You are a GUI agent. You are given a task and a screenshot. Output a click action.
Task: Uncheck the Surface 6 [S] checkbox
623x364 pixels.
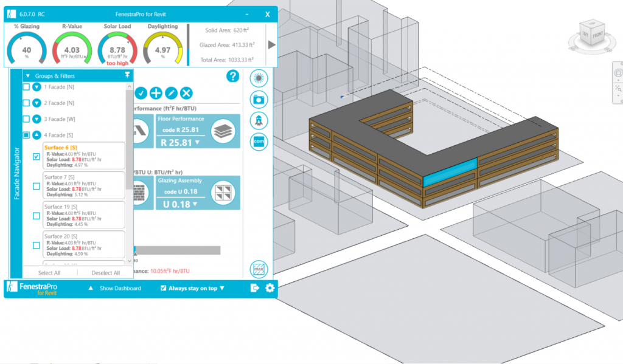tap(36, 156)
